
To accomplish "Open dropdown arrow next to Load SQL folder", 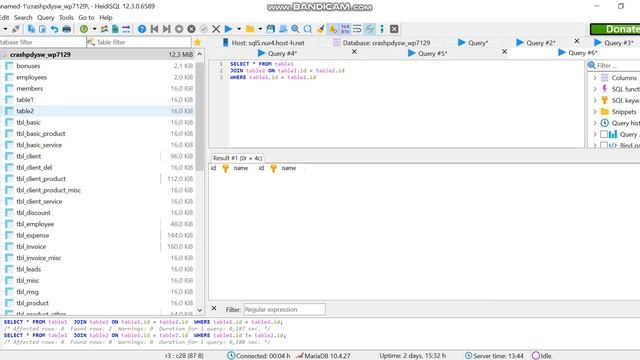I will [x=260, y=29].
